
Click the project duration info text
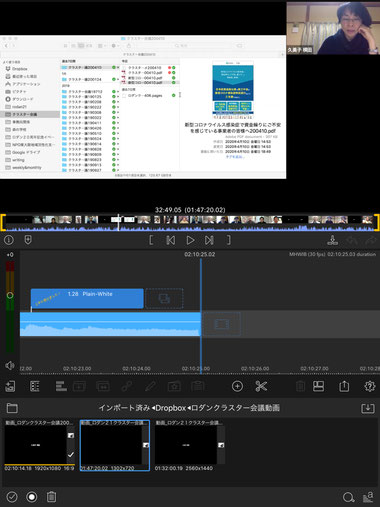(x=332, y=254)
